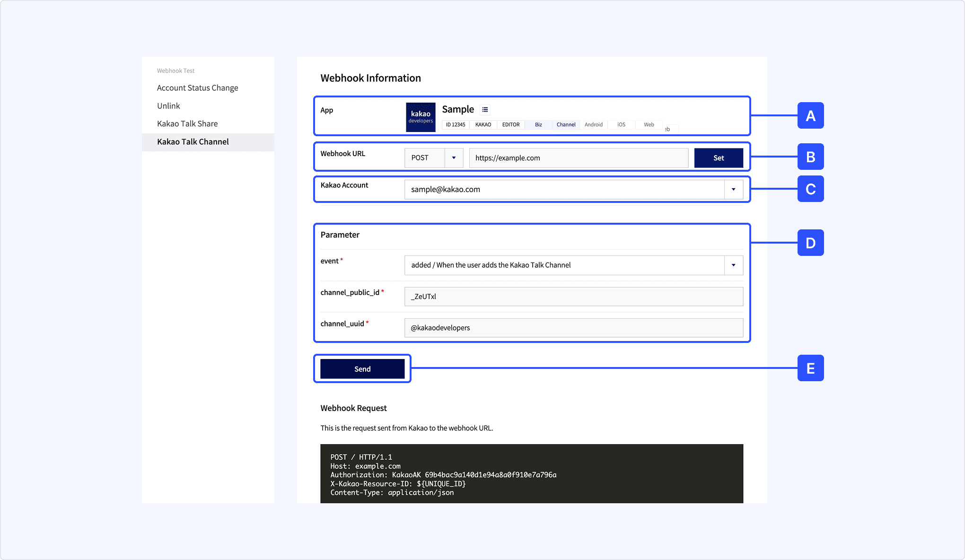Click the blue D annotation marker

810,243
